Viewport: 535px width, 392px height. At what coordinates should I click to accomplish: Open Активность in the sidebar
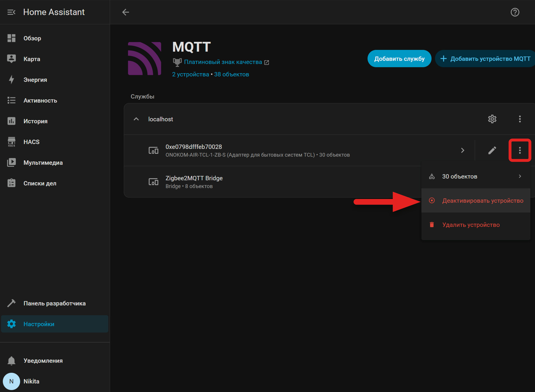tap(55, 100)
